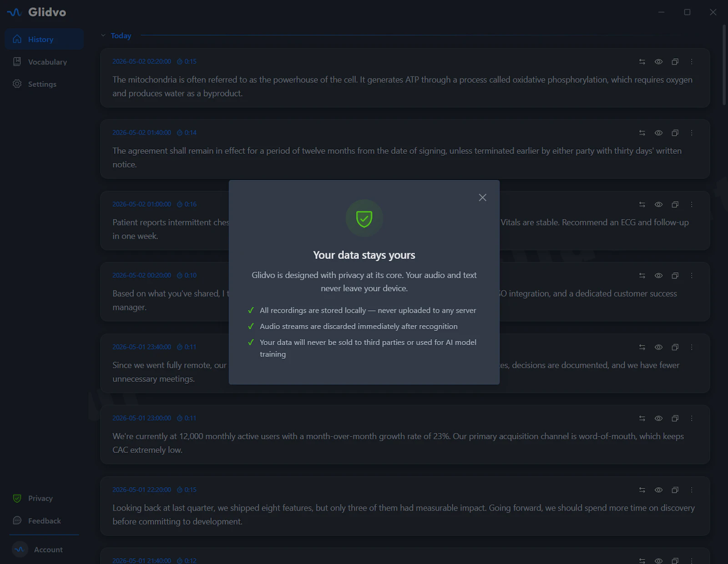Maximize the Glidvo window
The height and width of the screenshot is (564, 728).
tap(687, 12)
